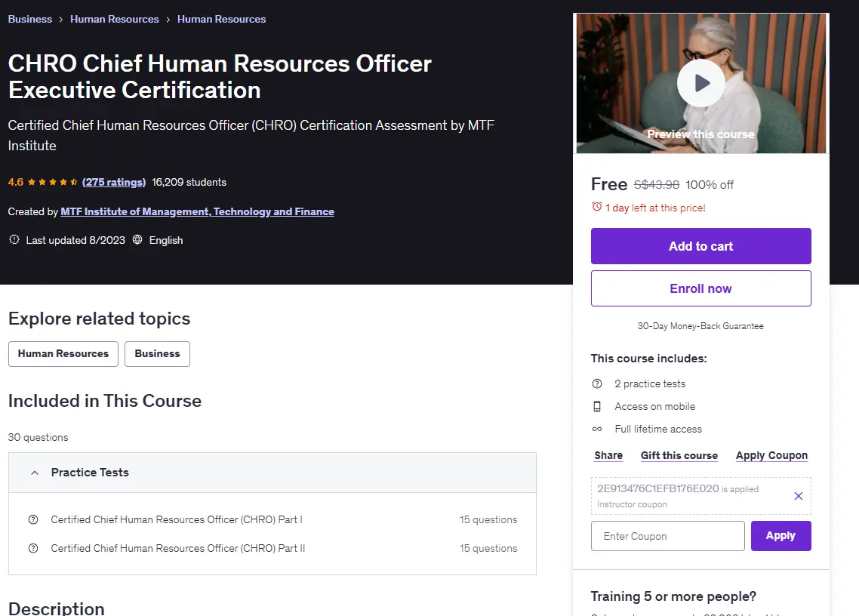Click the S$43.98 original price
The width and height of the screenshot is (859, 616).
pyautogui.click(x=656, y=185)
